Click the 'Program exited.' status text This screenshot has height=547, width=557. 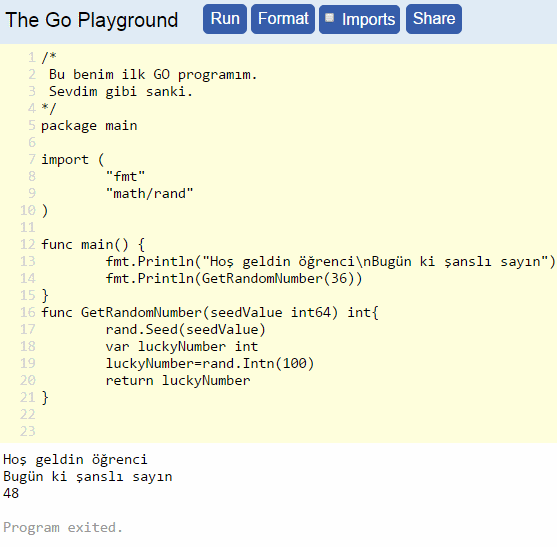(x=63, y=527)
